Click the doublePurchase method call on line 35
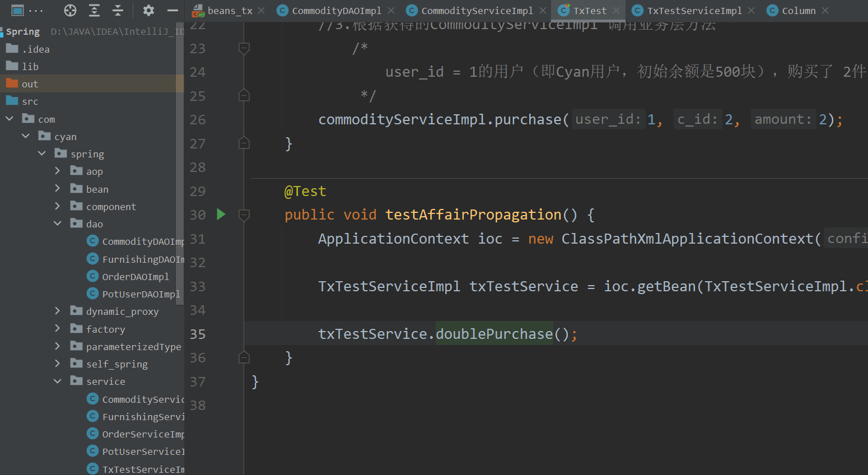868x475 pixels. [x=494, y=334]
